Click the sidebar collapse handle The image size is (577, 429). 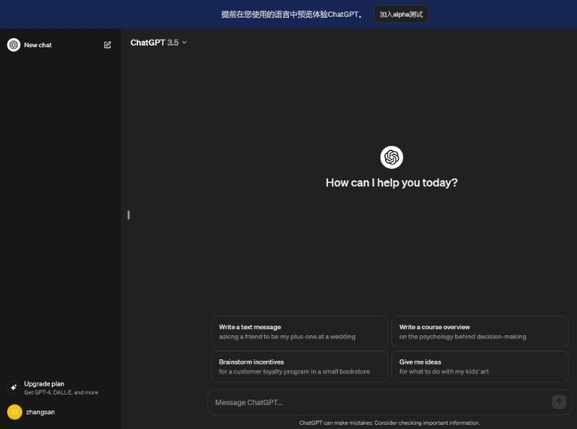point(128,215)
